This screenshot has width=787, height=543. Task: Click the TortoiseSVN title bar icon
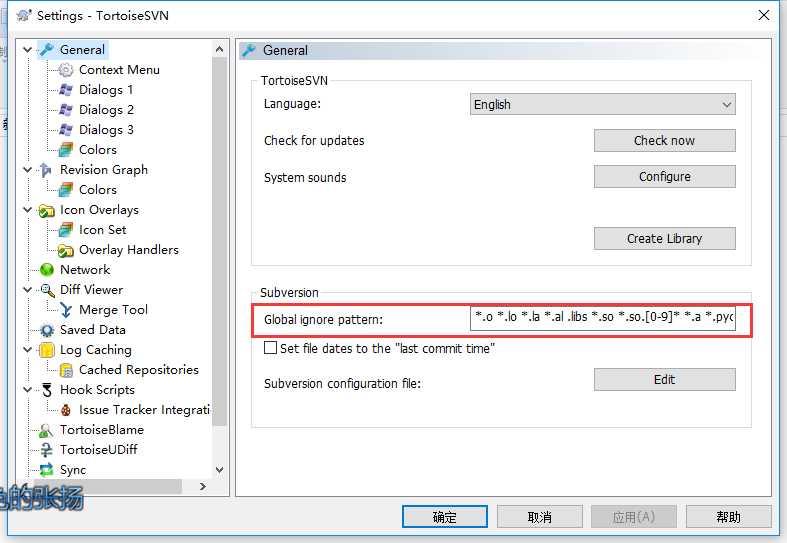click(x=24, y=16)
